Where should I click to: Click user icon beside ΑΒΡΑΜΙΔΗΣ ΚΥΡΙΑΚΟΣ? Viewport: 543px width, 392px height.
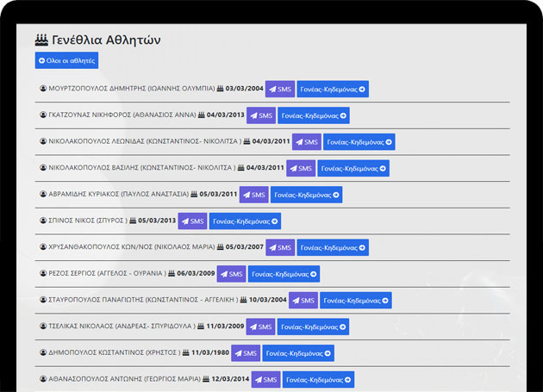pos(43,194)
